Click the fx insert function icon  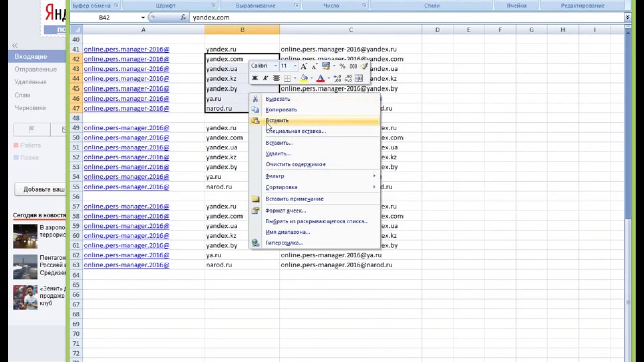183,17
